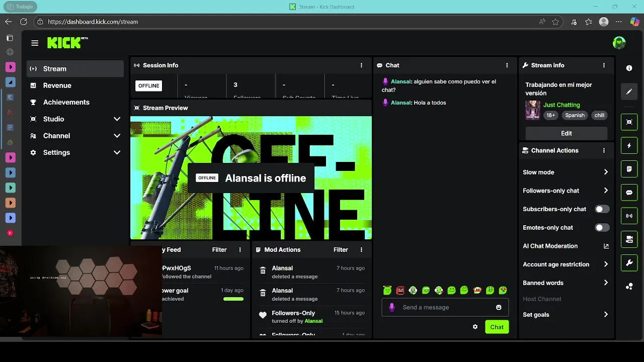Click the follower goal progress bar

(233, 299)
